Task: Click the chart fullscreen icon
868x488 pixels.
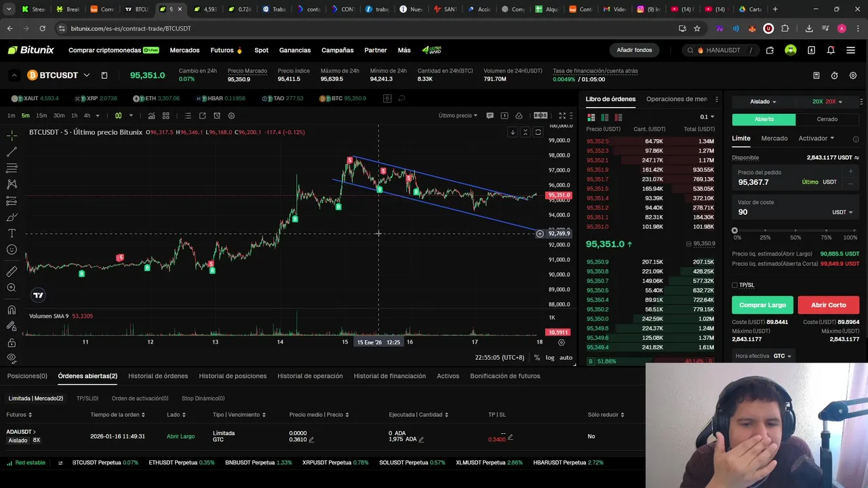Action: (x=562, y=116)
